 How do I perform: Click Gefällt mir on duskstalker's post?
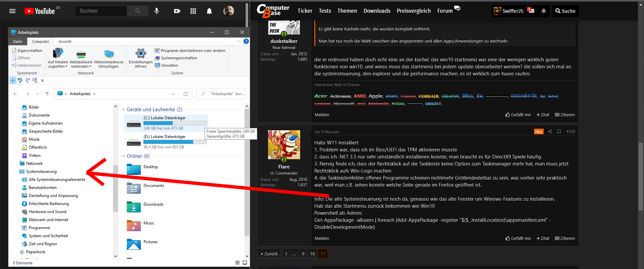click(x=518, y=115)
